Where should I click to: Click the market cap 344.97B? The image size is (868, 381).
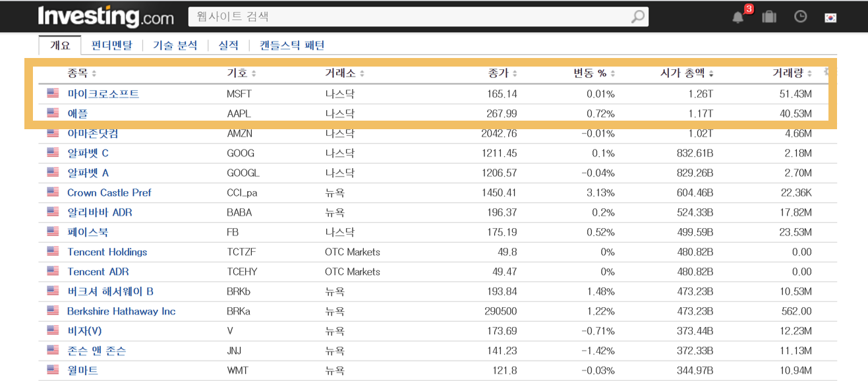[695, 370]
